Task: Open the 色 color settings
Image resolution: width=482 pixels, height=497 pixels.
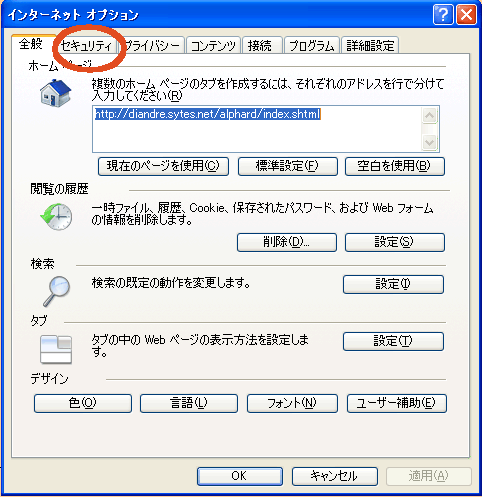Action: (x=83, y=403)
